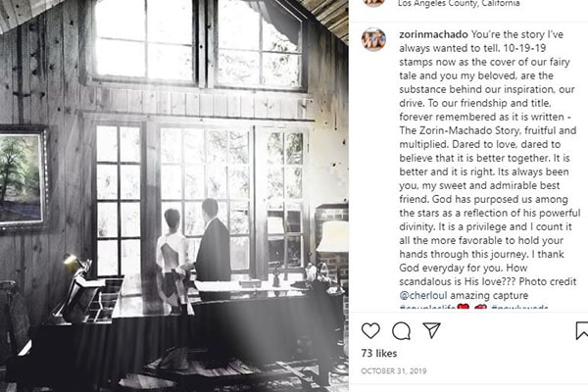Share post using paper plane icon
Screen dimensions: 588x392
431,330
